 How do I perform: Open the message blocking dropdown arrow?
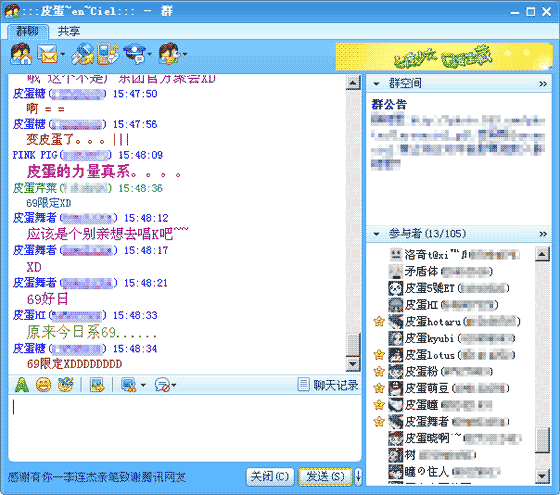174,385
